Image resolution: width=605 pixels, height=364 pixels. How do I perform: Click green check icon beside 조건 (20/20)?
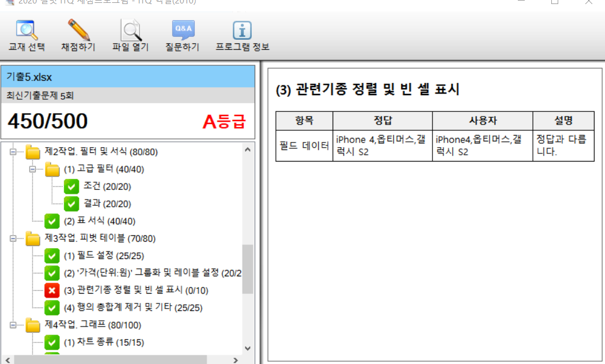click(72, 186)
